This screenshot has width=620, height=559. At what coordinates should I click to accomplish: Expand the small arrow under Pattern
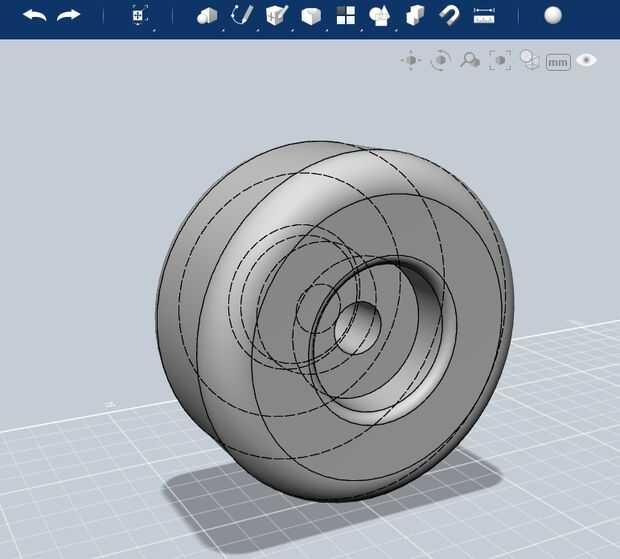(361, 30)
